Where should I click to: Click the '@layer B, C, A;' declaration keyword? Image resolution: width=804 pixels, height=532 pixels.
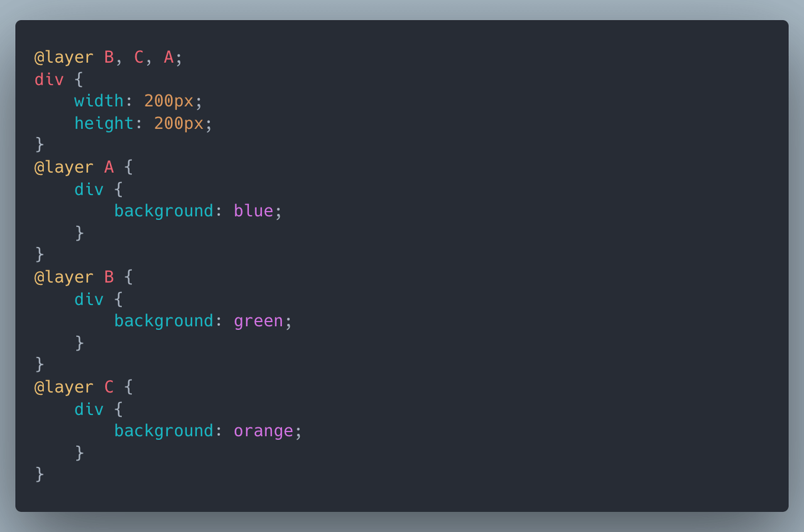(63, 58)
